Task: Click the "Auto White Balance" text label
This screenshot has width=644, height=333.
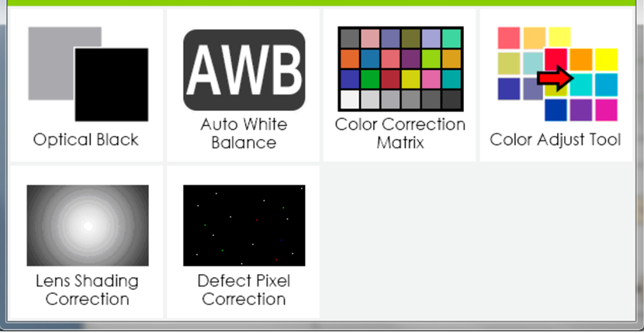Action: click(x=244, y=134)
